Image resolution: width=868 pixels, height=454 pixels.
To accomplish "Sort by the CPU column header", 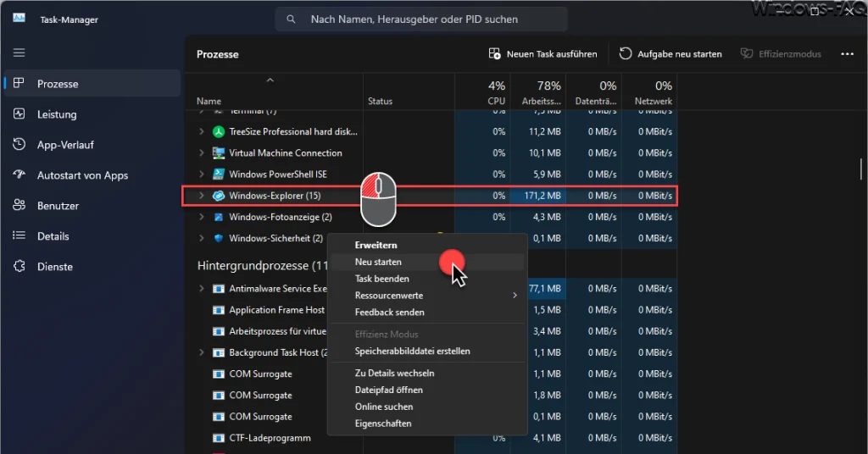I will 482,91.
